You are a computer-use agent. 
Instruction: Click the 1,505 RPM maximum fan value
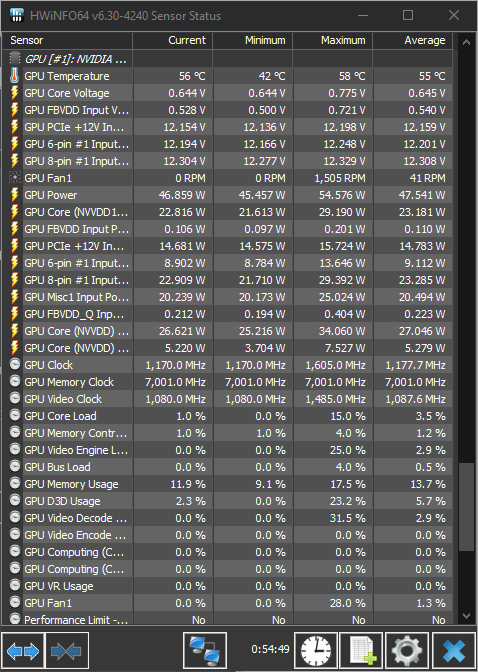click(x=340, y=178)
